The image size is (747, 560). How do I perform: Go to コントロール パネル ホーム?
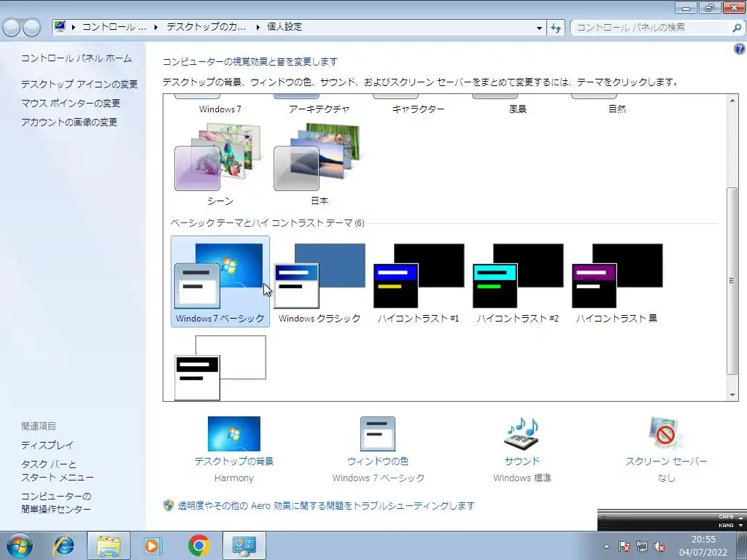point(76,58)
